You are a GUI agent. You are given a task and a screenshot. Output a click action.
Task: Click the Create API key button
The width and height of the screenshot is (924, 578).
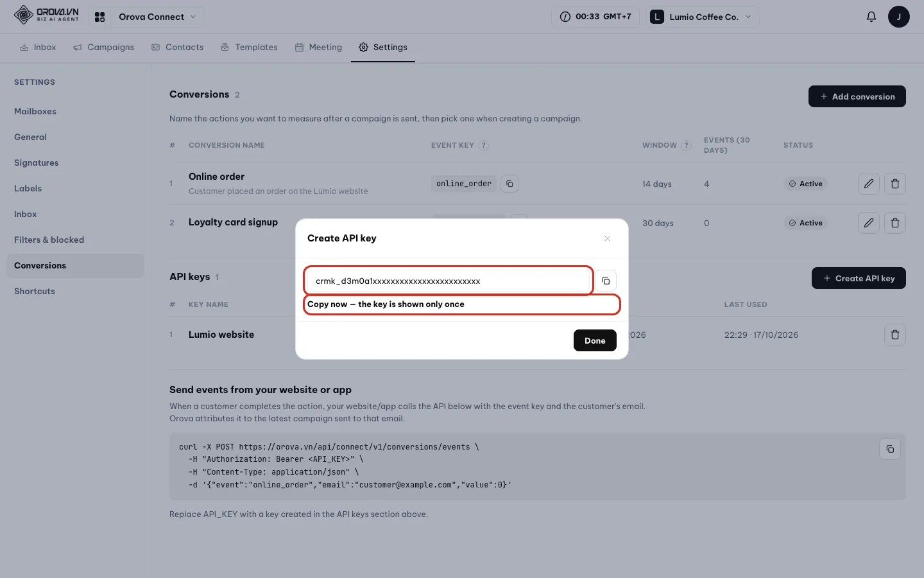coord(859,278)
